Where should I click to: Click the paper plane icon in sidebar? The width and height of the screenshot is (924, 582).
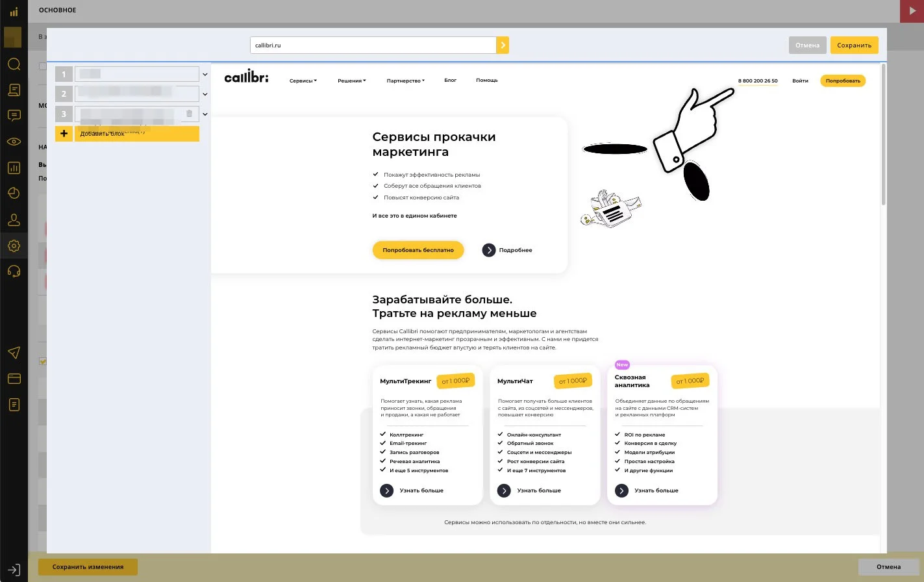click(x=14, y=353)
